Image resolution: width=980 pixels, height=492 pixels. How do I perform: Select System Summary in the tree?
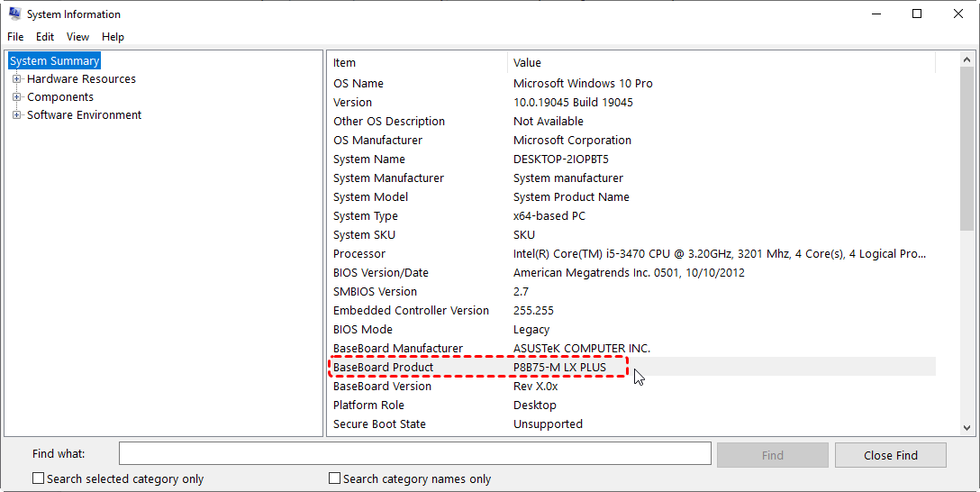tap(54, 61)
